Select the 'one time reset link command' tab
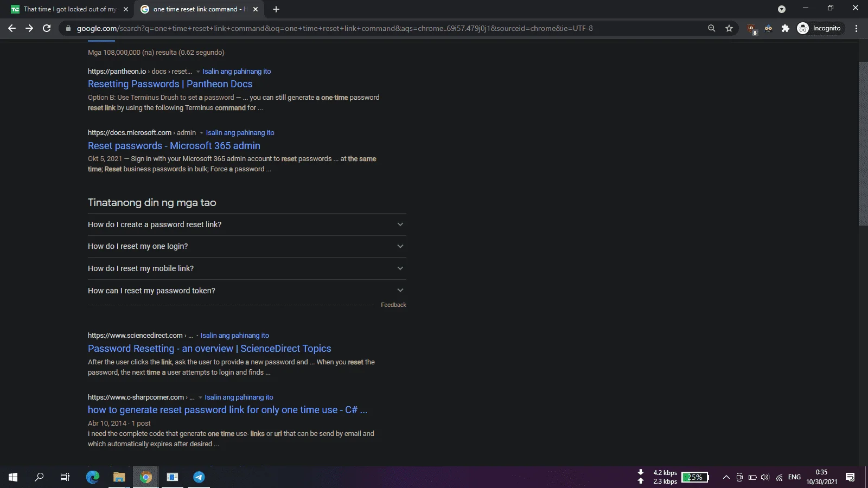 point(199,9)
